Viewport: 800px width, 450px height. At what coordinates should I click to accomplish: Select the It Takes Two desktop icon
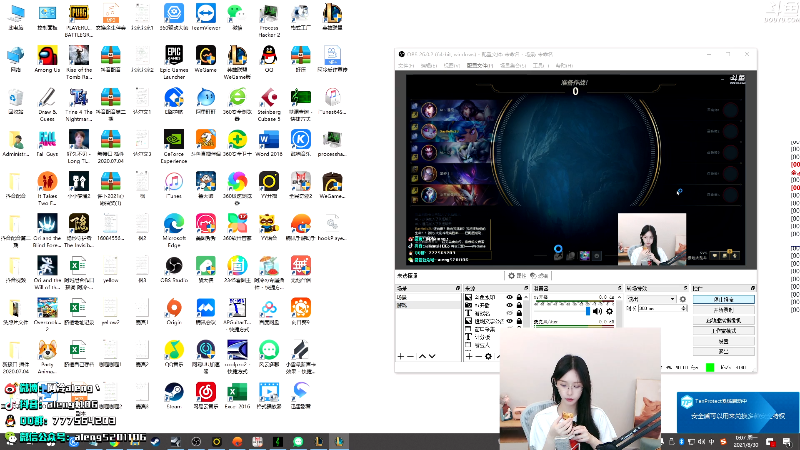tap(47, 188)
